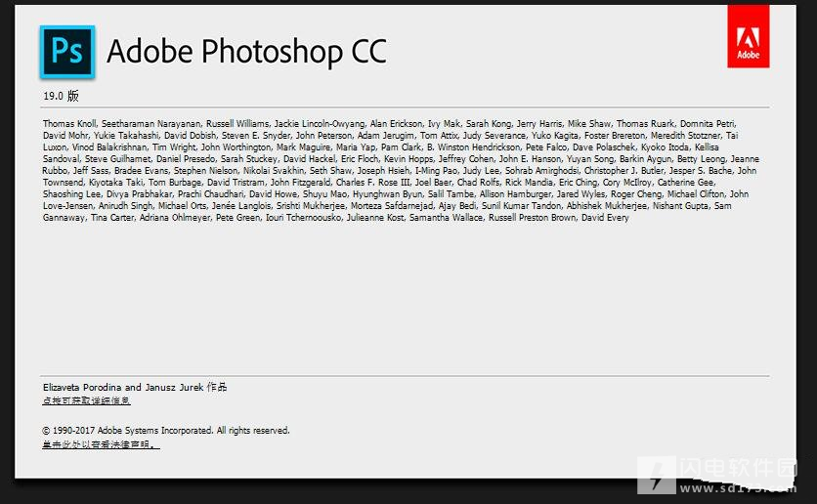Click the name Jared Wyles

tap(580, 194)
